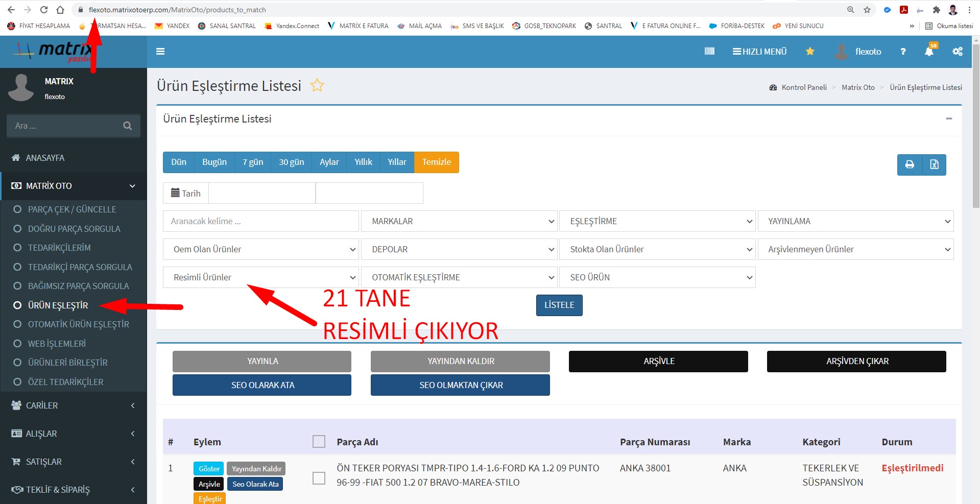Tick the select-all checkbox in table header
980x504 pixels.
point(319,442)
